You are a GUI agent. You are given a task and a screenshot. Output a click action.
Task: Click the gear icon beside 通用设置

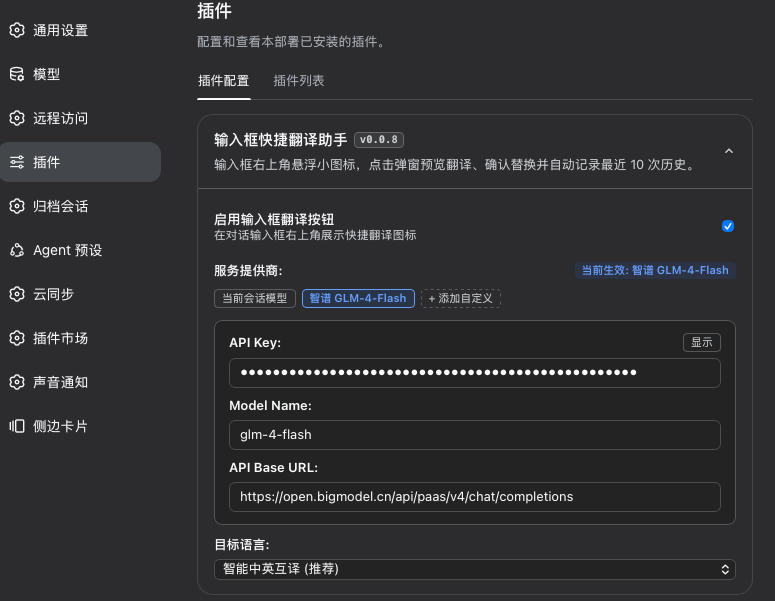17,30
